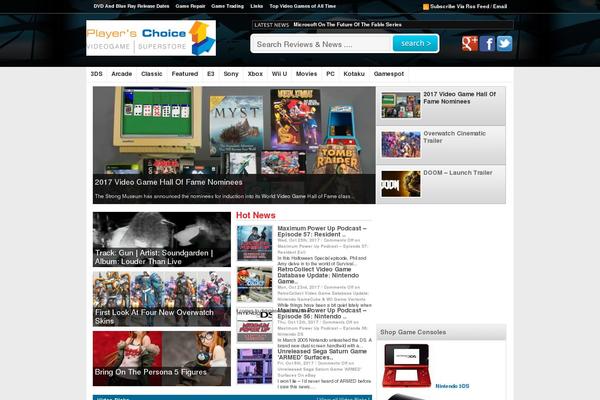Click the DOOM Launch Trailer thumbnail
Image resolution: width=600 pixels, height=400 pixels.
(x=401, y=184)
